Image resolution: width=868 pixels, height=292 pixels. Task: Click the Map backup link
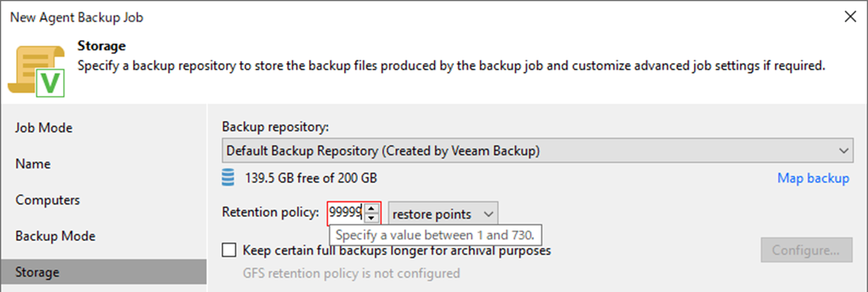(813, 179)
